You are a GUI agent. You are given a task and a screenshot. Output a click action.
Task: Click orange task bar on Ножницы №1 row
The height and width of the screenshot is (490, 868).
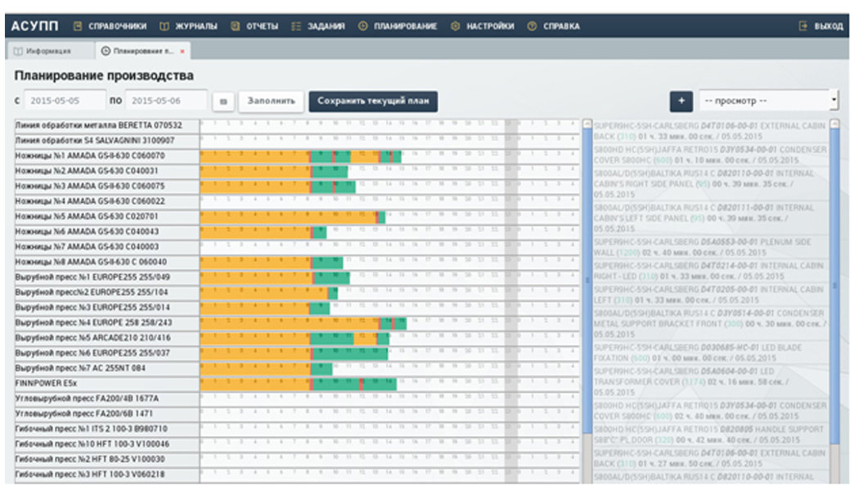point(255,157)
